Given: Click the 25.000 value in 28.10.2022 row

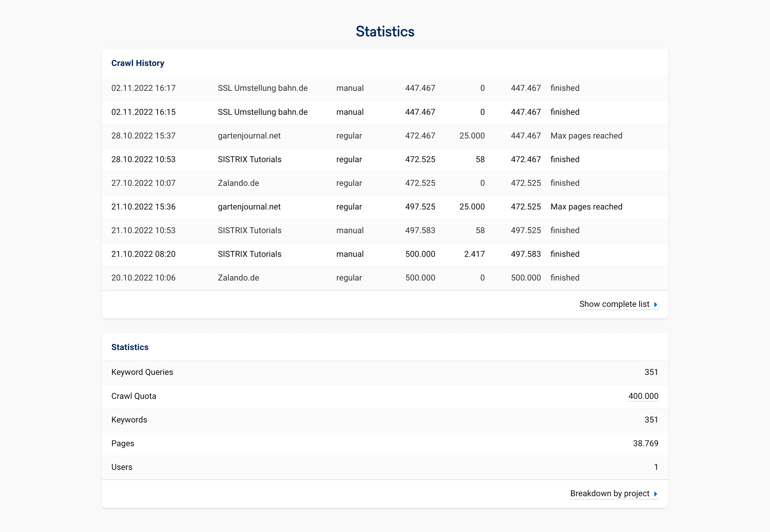Looking at the screenshot, I should click(x=472, y=136).
